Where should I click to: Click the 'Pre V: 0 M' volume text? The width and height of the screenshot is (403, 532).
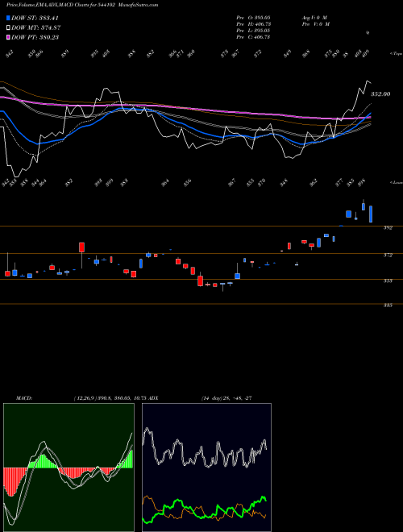click(x=315, y=24)
